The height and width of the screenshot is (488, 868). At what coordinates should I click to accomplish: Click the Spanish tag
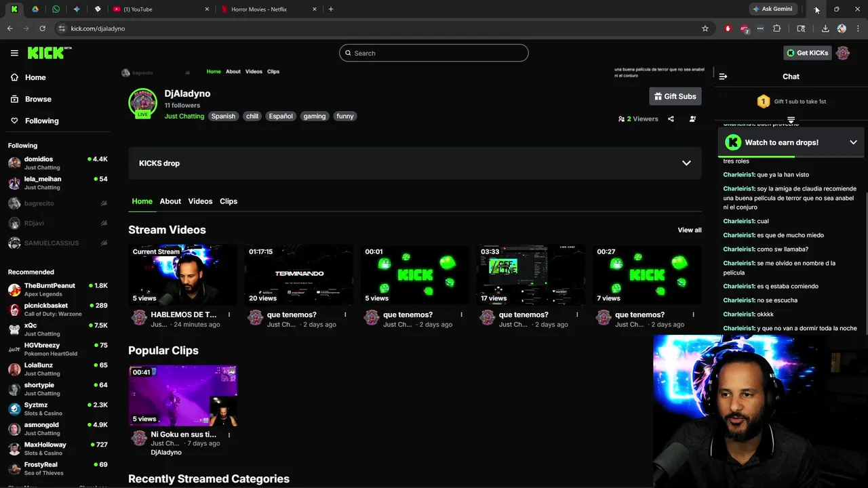tap(223, 116)
